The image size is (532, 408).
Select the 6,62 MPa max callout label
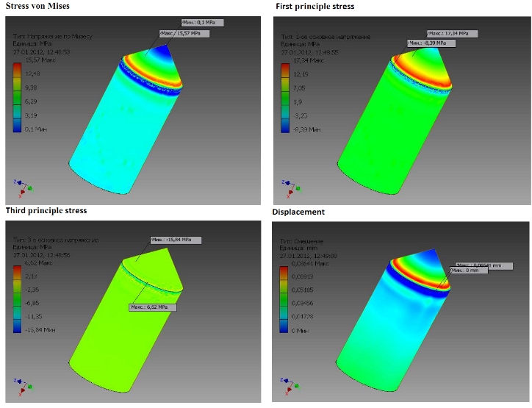coord(153,306)
